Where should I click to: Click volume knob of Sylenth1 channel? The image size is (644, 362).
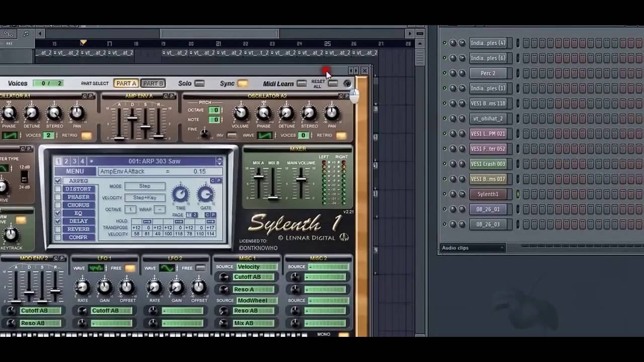click(462, 194)
